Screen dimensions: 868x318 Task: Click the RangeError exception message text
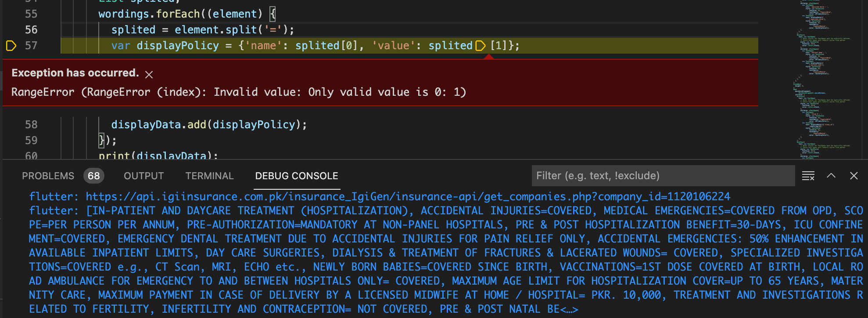pos(238,92)
